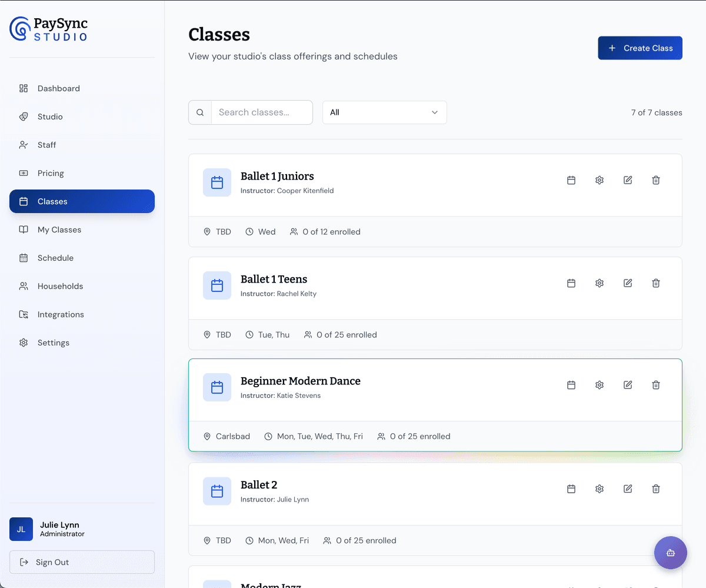The width and height of the screenshot is (706, 588).
Task: Open the All filter dropdown
Action: (384, 112)
